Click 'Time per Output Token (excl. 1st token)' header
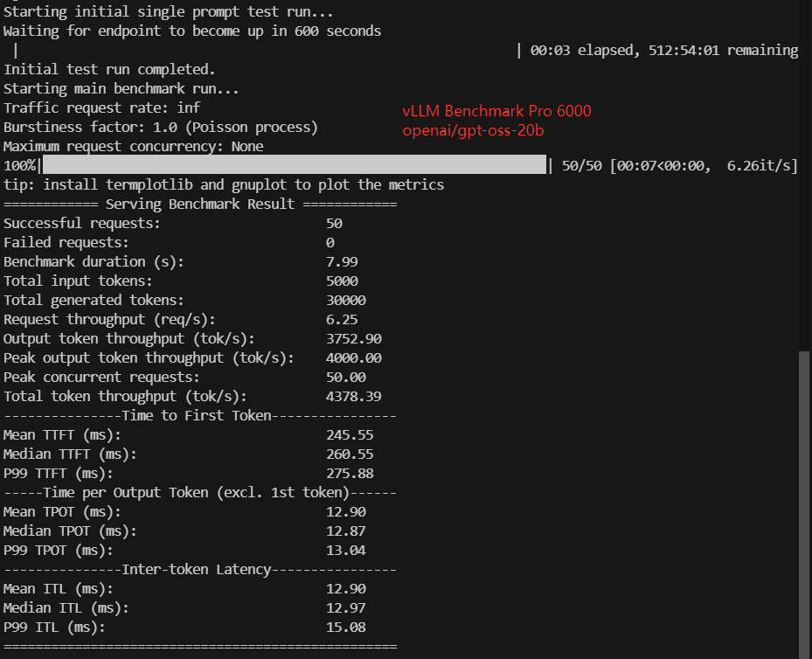 [x=197, y=492]
